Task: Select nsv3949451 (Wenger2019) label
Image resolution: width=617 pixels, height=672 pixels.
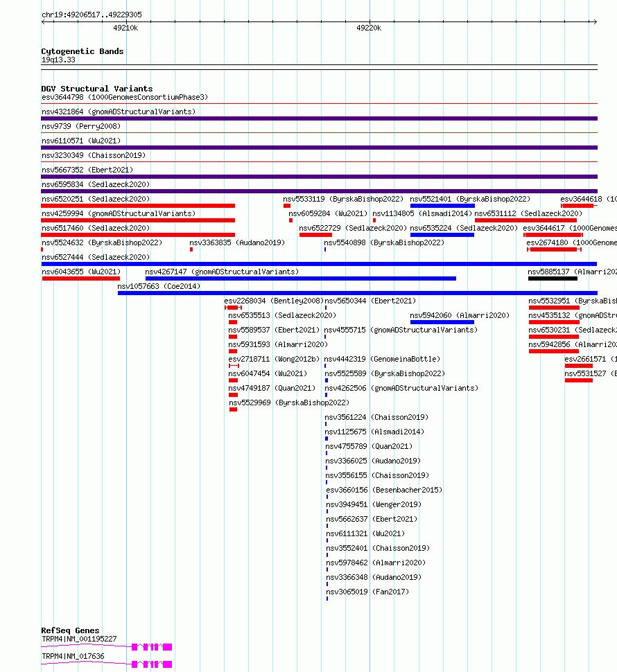Action: click(x=374, y=505)
